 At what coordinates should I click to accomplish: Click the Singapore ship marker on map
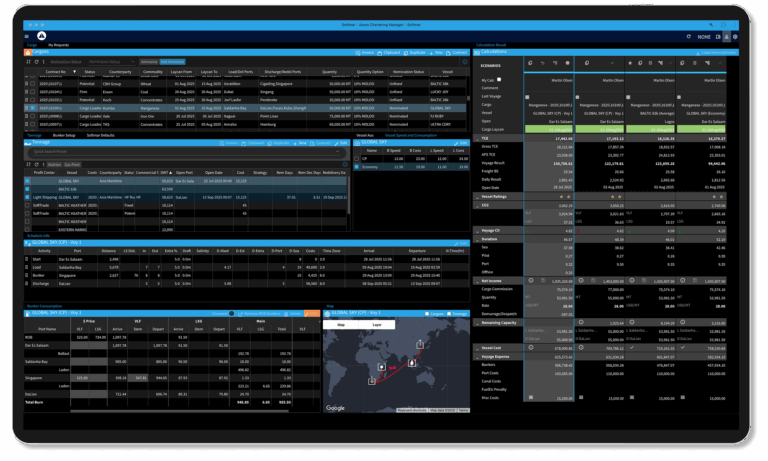[412, 363]
